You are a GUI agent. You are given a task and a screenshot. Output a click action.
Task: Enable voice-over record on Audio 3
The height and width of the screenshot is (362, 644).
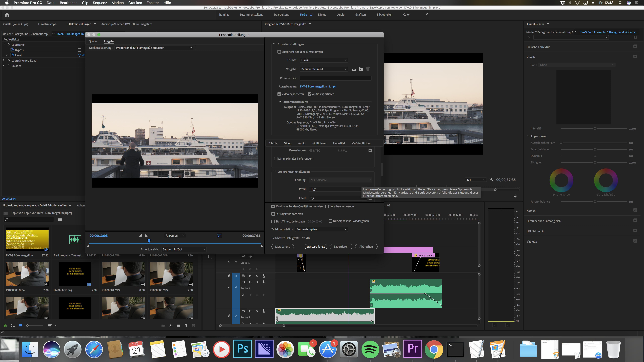[264, 311]
